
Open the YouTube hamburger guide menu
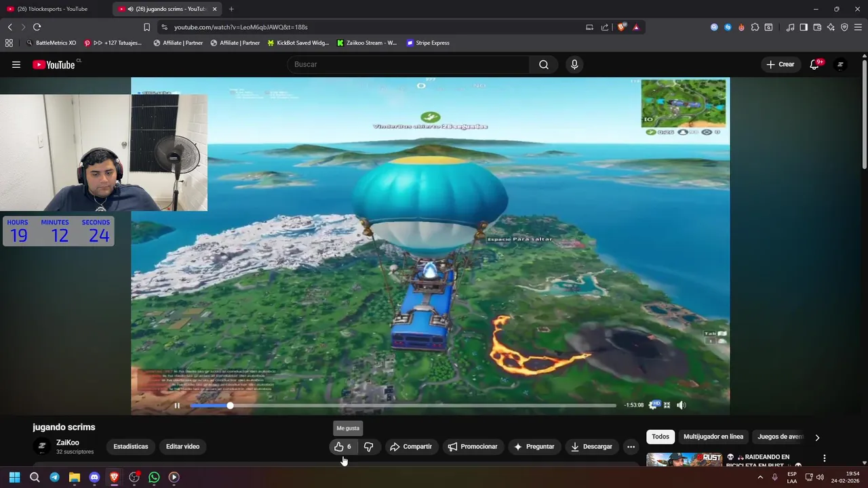[x=16, y=64]
